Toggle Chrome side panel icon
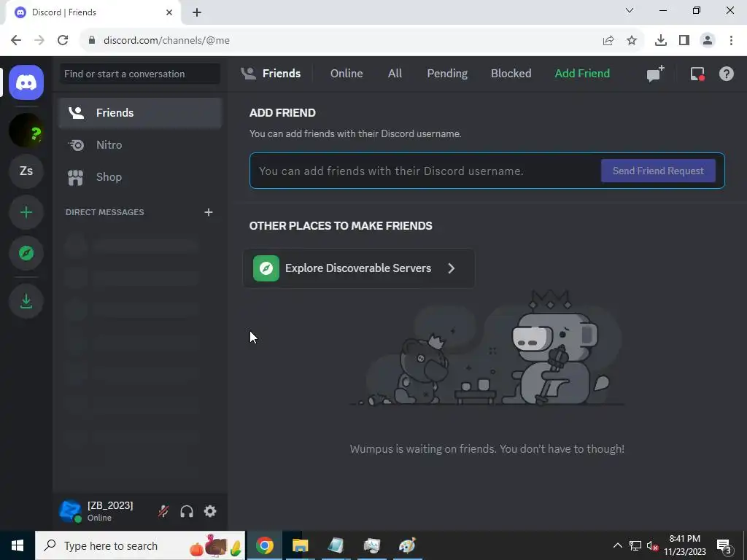747x560 pixels. pyautogui.click(x=684, y=41)
